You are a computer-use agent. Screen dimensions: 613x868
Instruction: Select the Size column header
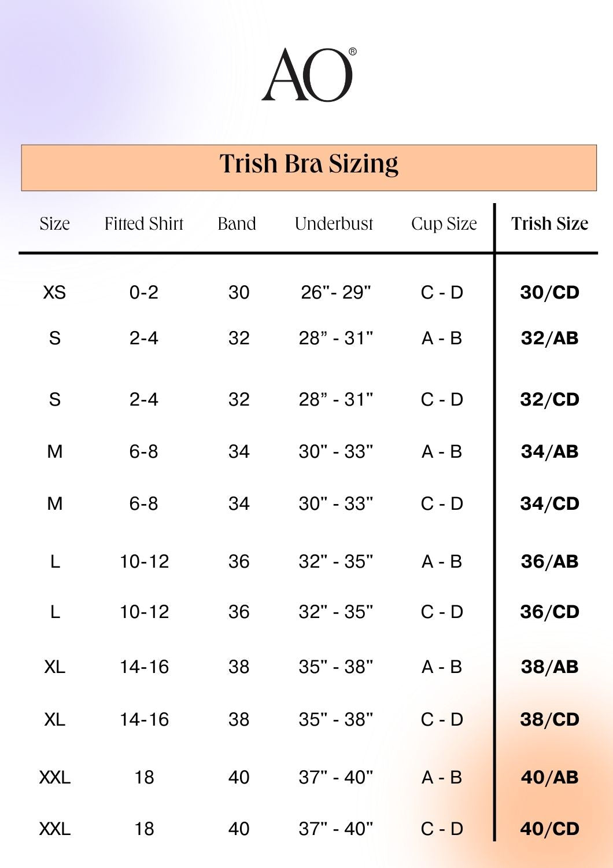pos(54,223)
